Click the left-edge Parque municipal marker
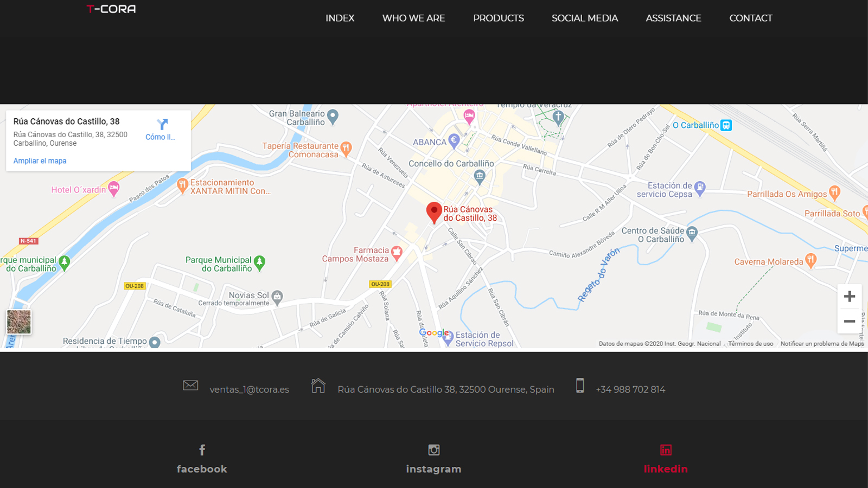The width and height of the screenshot is (868, 488). pos(64,262)
